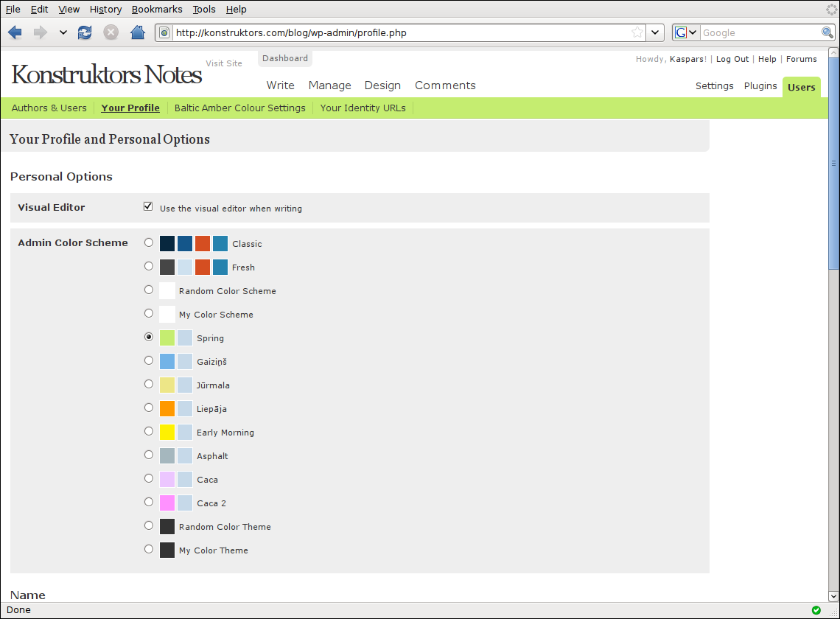Image resolution: width=840 pixels, height=619 pixels.
Task: Select the Liepāja radio button
Action: click(149, 408)
